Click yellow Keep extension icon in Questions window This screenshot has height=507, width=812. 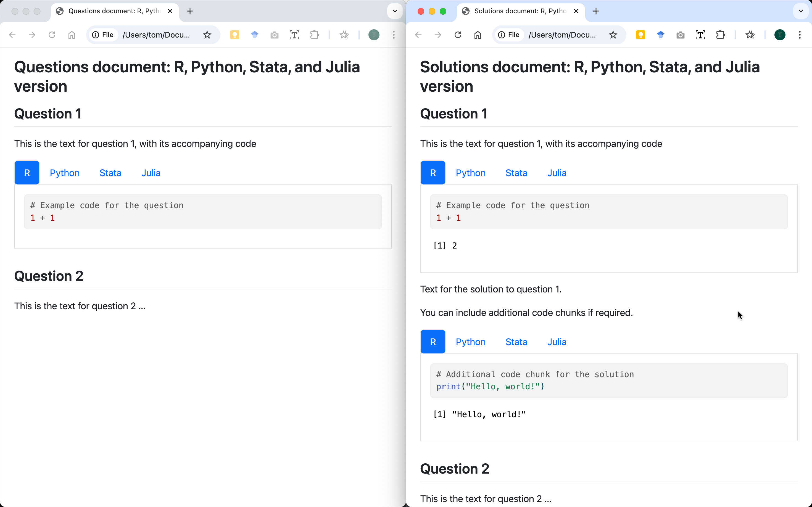click(x=234, y=35)
